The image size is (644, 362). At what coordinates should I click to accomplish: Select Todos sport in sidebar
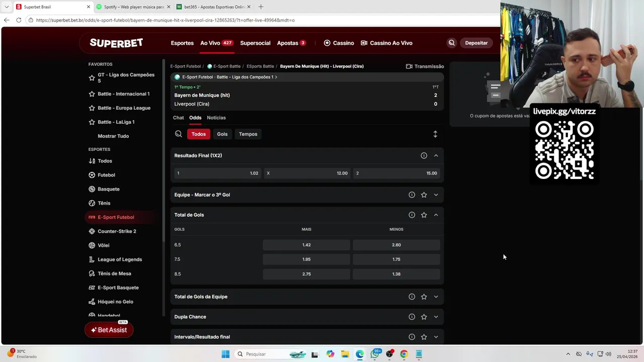click(x=105, y=161)
